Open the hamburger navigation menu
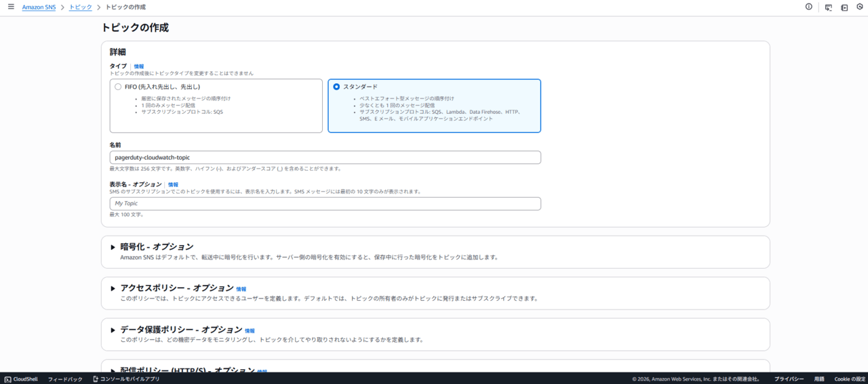This screenshot has width=868, height=384. pyautogui.click(x=11, y=7)
